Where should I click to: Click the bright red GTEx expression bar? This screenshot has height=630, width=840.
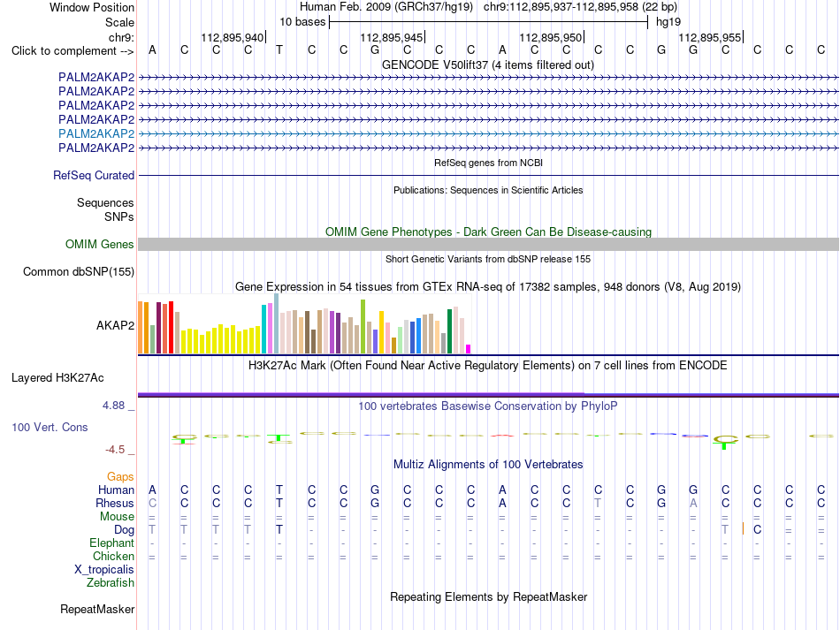coord(171,327)
